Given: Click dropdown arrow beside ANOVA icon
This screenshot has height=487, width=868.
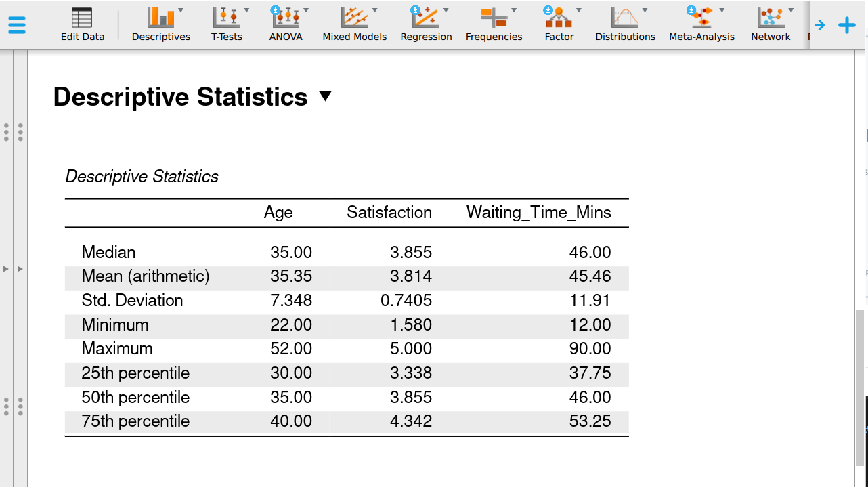Looking at the screenshot, I should pyautogui.click(x=306, y=10).
